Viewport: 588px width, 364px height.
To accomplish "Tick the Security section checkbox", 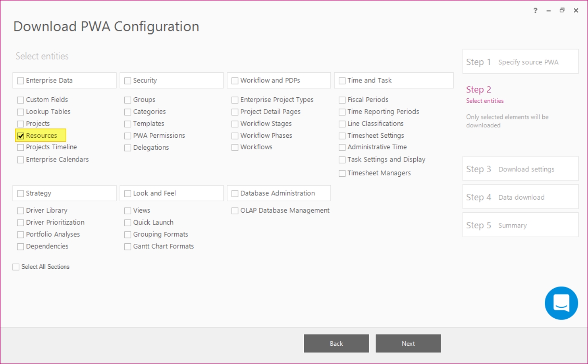I will [x=128, y=81].
